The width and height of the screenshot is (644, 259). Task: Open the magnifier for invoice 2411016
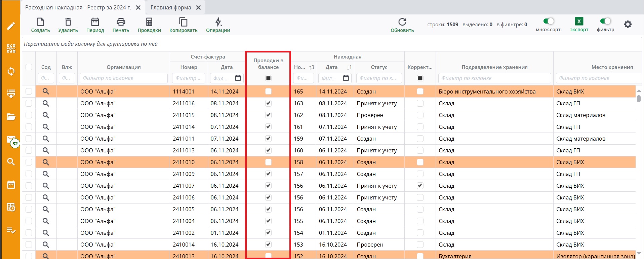[x=46, y=103]
